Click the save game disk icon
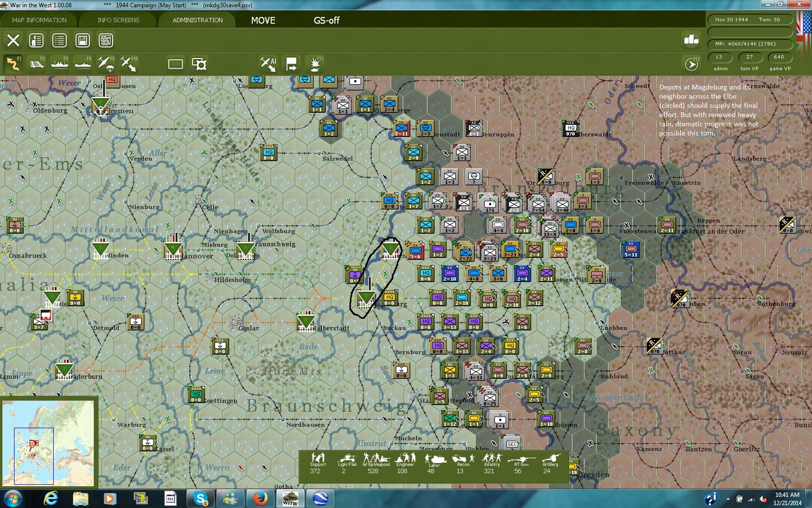 [83, 40]
